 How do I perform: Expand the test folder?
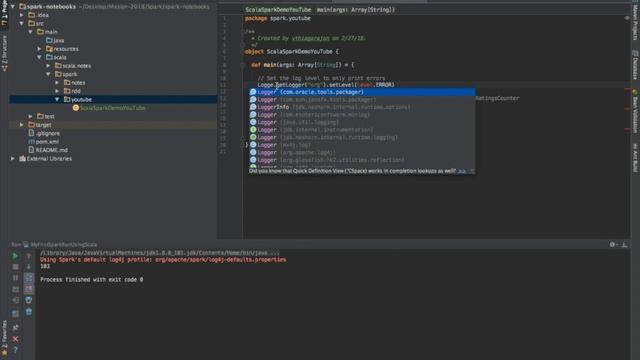pyautogui.click(x=31, y=116)
